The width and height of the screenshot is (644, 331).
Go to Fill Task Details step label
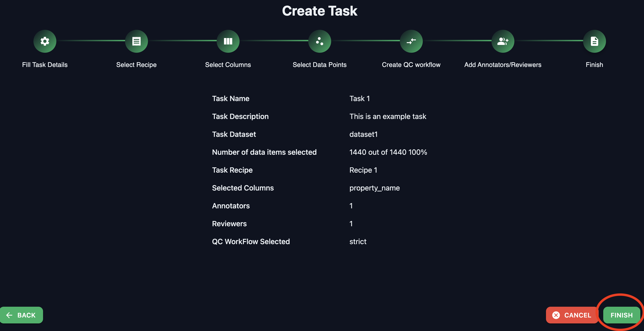tap(45, 65)
